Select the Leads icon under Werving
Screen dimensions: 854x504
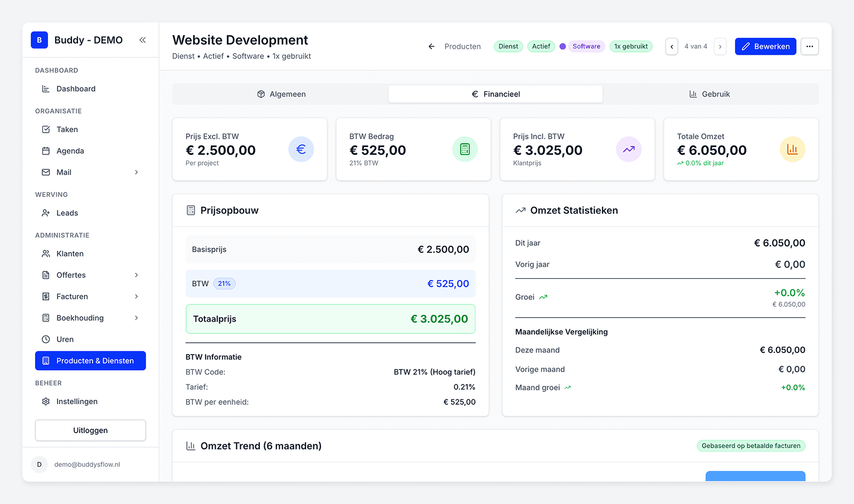click(46, 213)
